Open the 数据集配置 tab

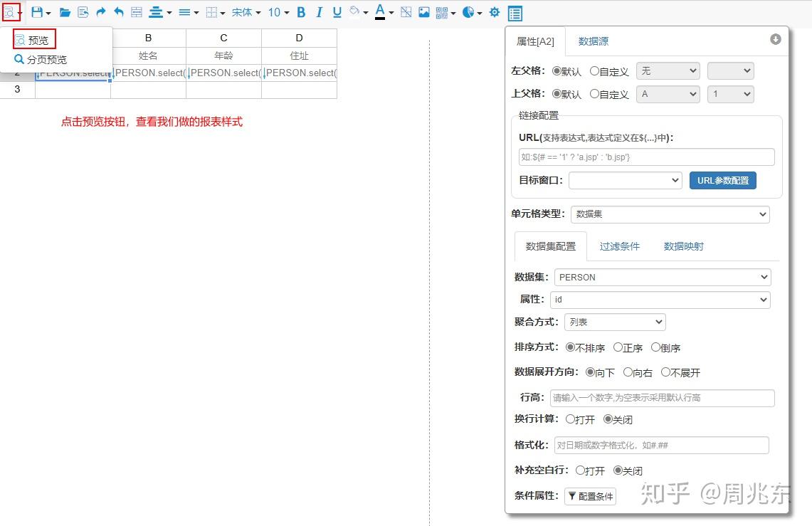[551, 246]
